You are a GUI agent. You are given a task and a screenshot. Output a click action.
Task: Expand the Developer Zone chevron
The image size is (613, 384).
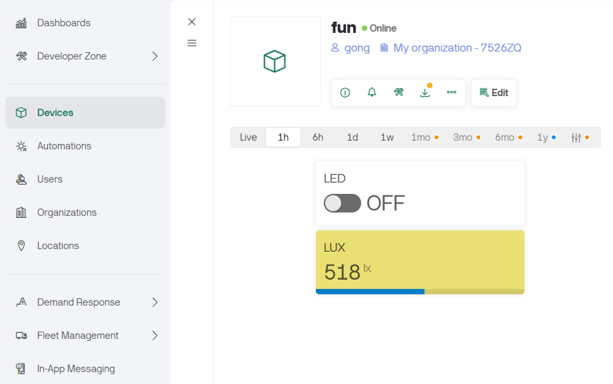click(x=155, y=56)
